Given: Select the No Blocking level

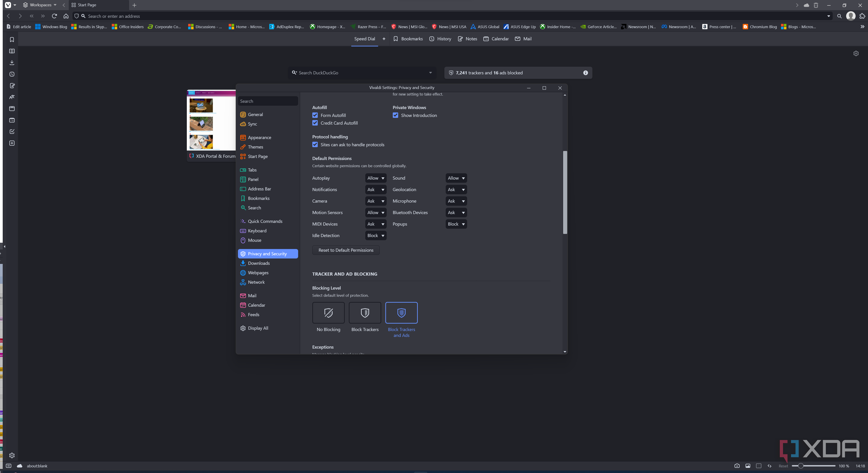Looking at the screenshot, I should click(328, 313).
